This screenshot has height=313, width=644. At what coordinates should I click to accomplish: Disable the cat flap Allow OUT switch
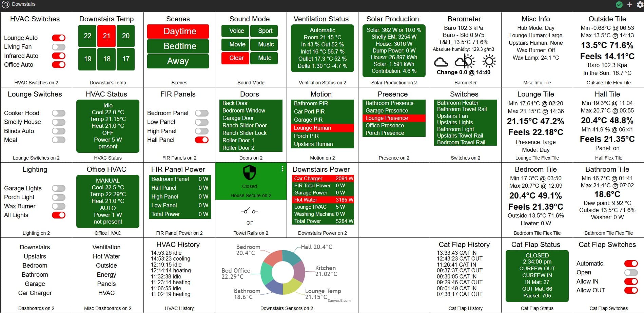tap(631, 290)
